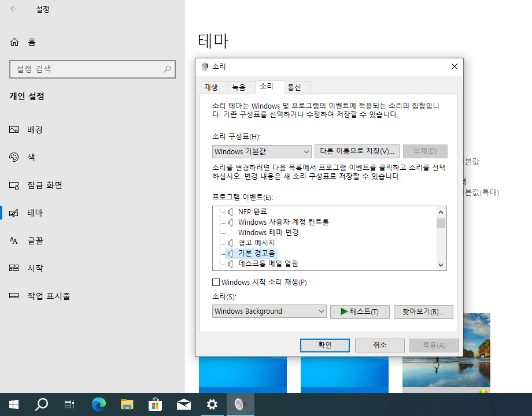Image resolution: width=532 pixels, height=416 pixels.
Task: Click the Sound speaker taskbar item
Action: pos(240,404)
